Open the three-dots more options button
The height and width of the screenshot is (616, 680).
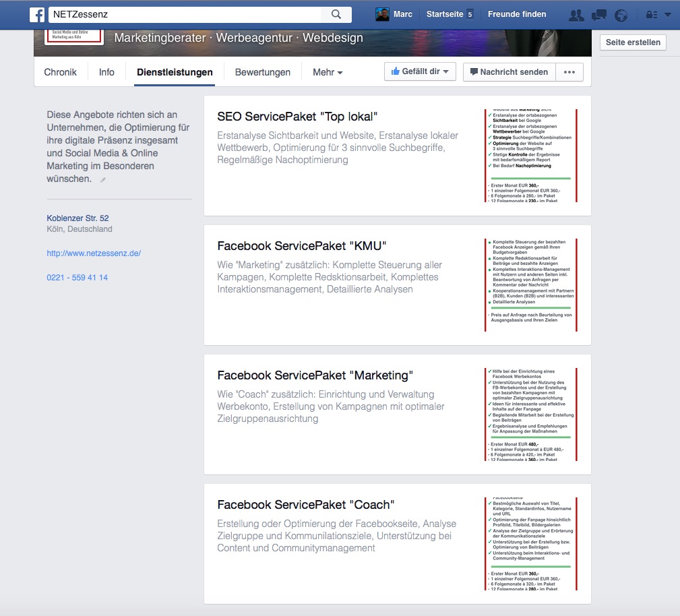[569, 72]
